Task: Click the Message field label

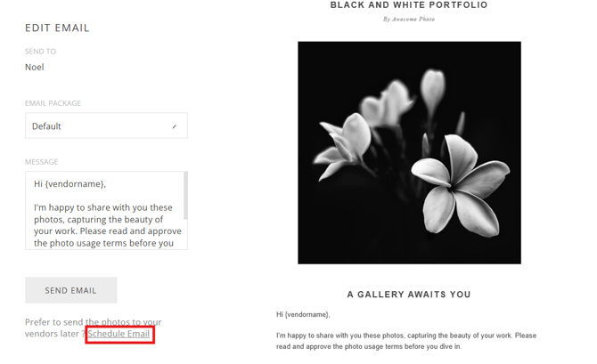Action: (41, 162)
